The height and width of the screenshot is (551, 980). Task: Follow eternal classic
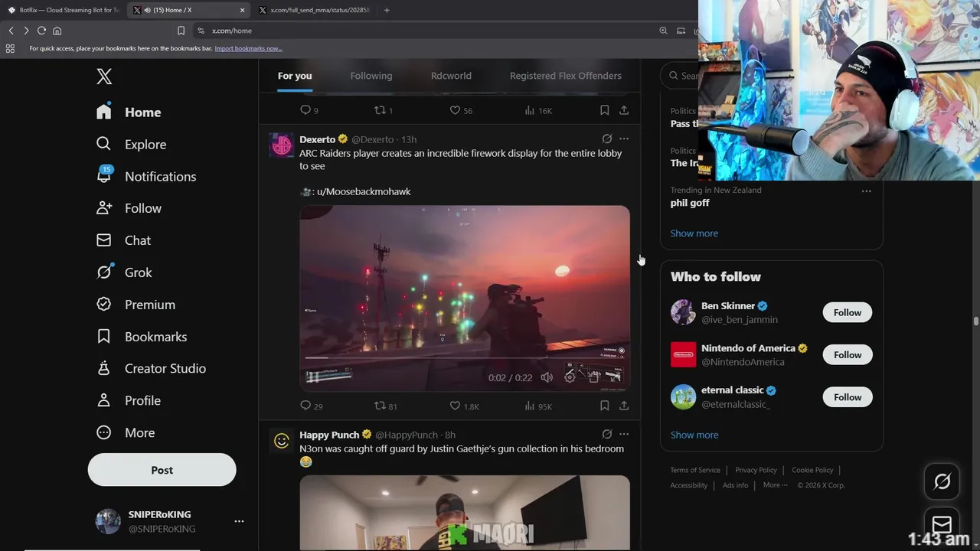848,397
